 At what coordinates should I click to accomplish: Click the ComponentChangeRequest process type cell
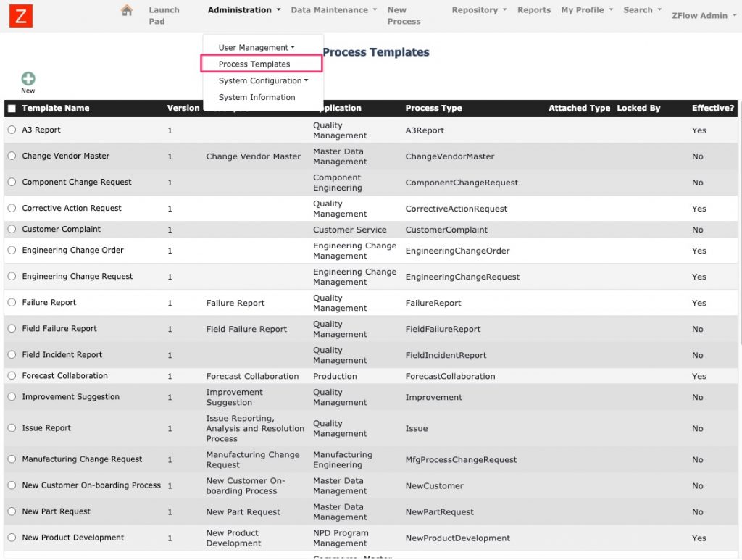pyautogui.click(x=462, y=183)
